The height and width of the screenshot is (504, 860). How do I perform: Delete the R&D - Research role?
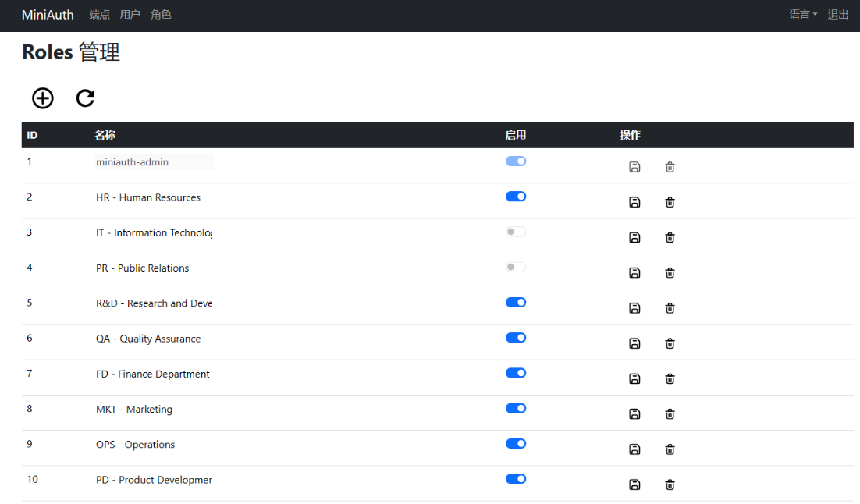coord(670,308)
